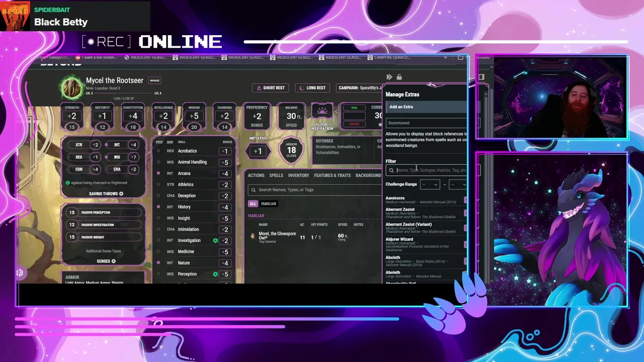
Task: Roll the Perception +5 bonus
Action: point(224,274)
